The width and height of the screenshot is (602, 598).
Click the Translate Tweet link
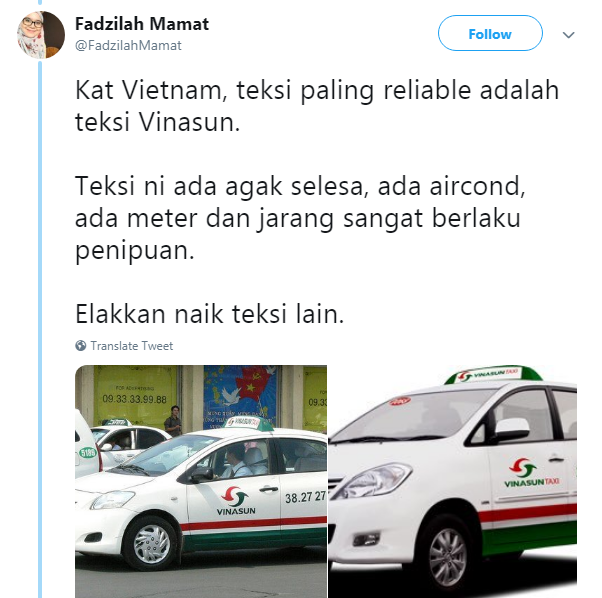[132, 346]
